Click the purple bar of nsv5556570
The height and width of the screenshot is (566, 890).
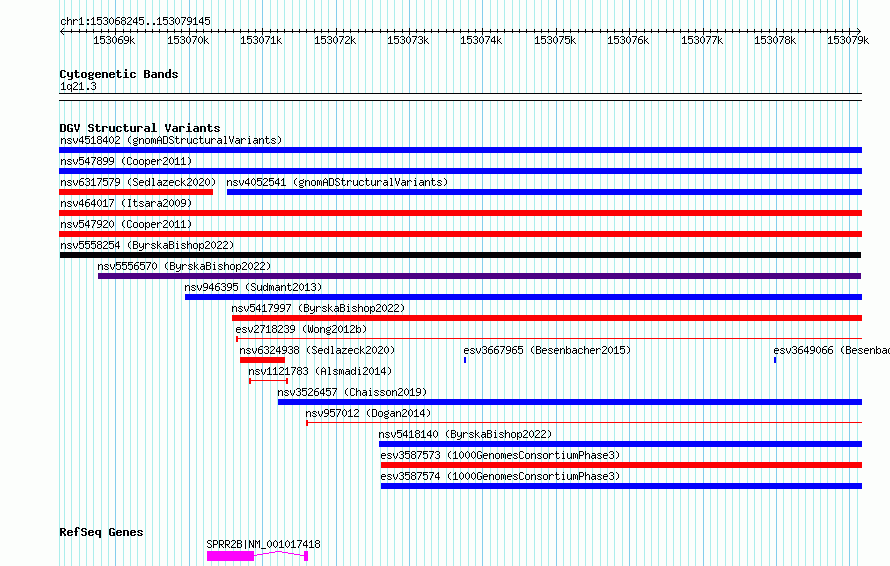(480, 276)
